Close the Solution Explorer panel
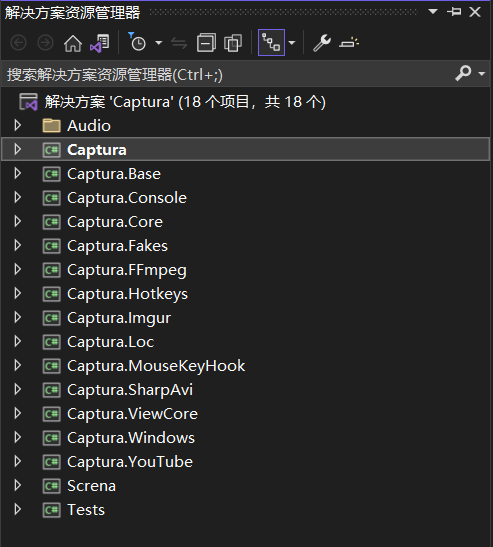493x547 pixels. coord(475,12)
